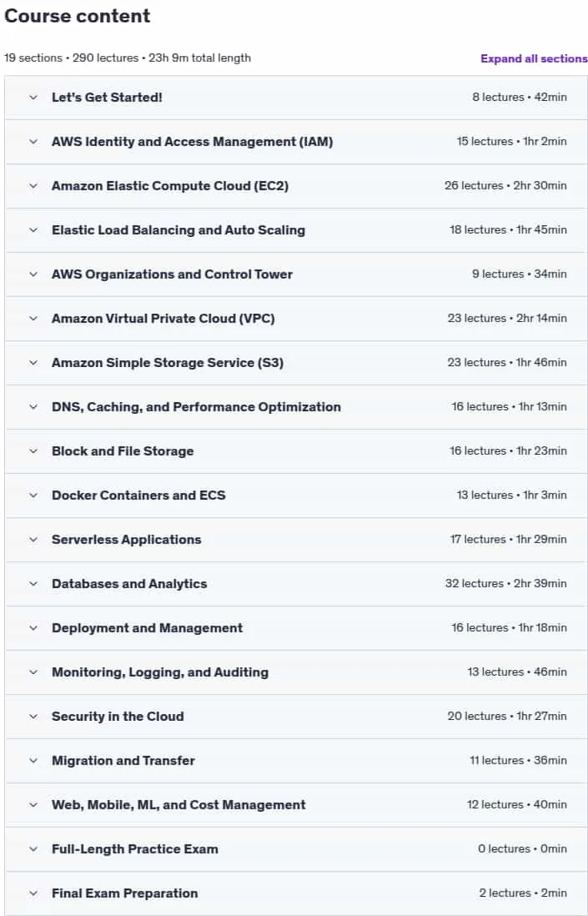This screenshot has height=916, width=588.
Task: Expand all sections link
Action: [534, 58]
